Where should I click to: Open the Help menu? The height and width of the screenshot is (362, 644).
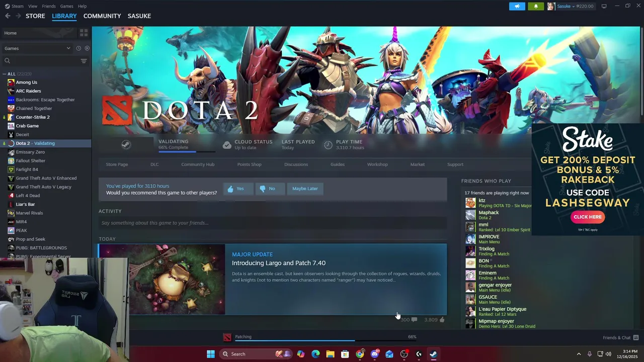tap(82, 6)
